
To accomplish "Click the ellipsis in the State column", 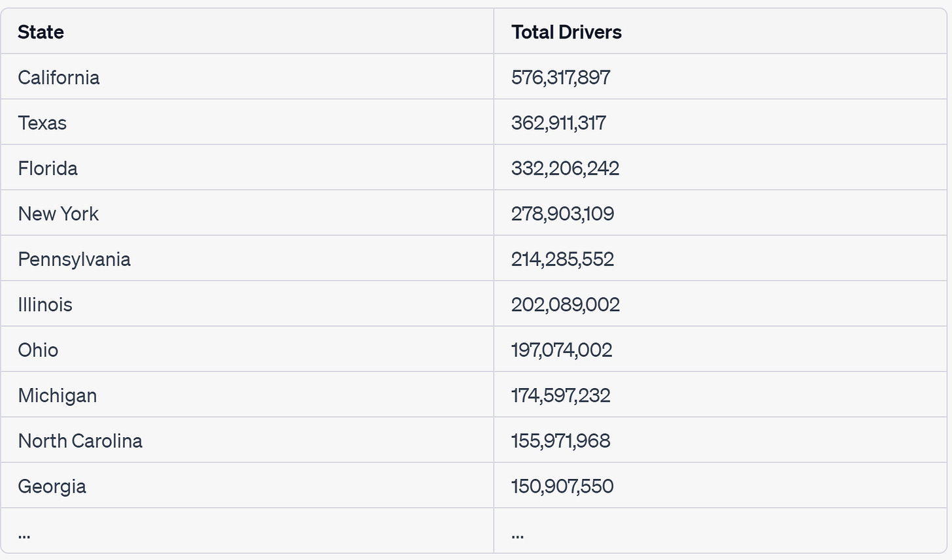I will 24,536.
